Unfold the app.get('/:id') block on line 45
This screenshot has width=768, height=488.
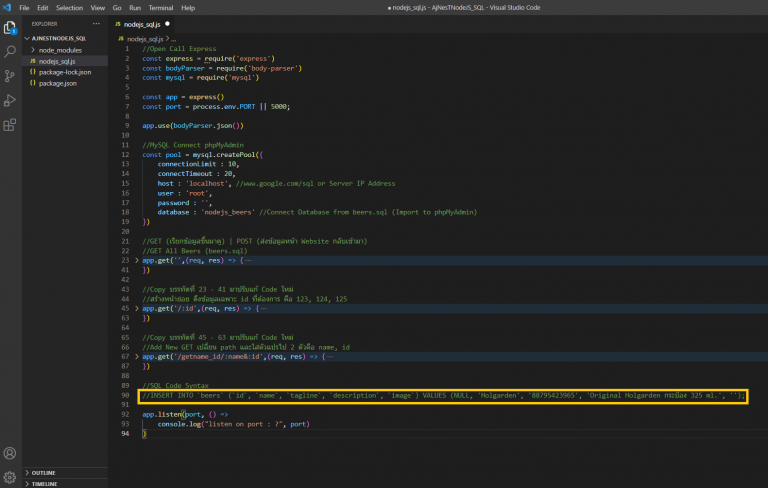point(137,309)
